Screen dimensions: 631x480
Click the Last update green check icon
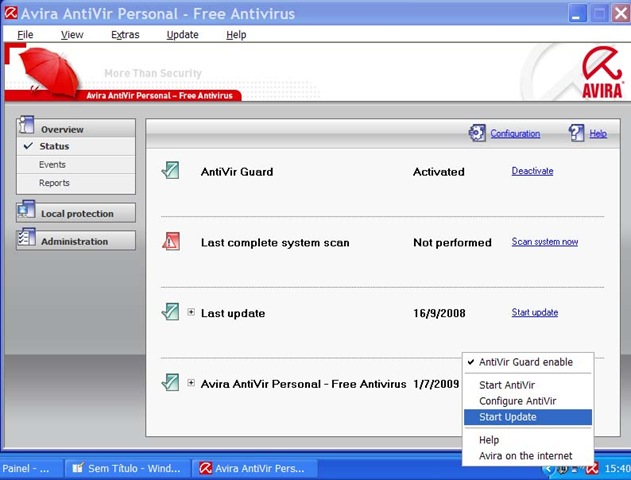tap(171, 312)
